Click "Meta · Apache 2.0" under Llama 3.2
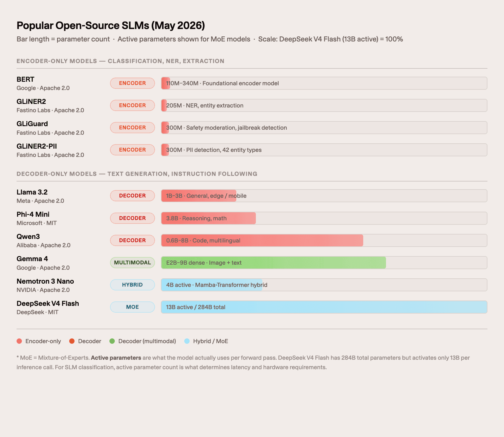504x437 pixels. pyautogui.click(x=40, y=201)
